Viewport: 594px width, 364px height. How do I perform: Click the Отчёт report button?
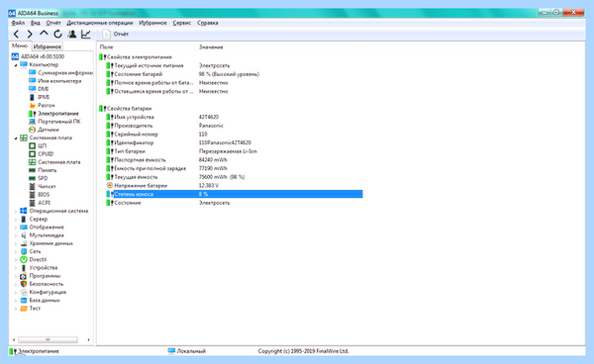tap(116, 34)
